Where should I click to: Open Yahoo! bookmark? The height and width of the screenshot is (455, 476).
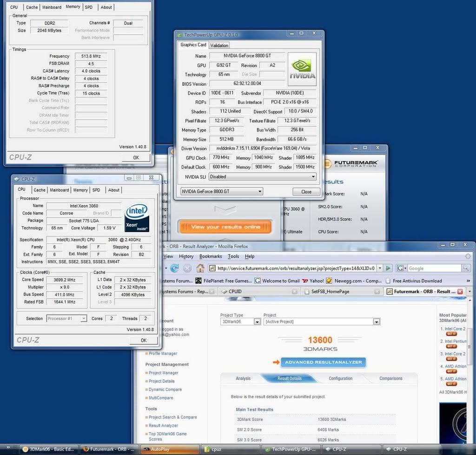coord(313,281)
